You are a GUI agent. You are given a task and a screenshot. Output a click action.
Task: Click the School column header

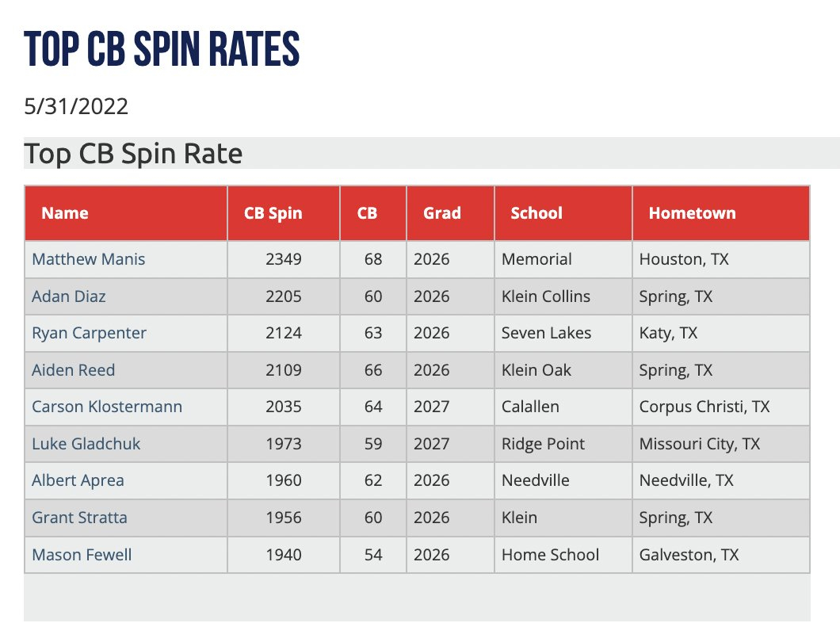tap(536, 213)
